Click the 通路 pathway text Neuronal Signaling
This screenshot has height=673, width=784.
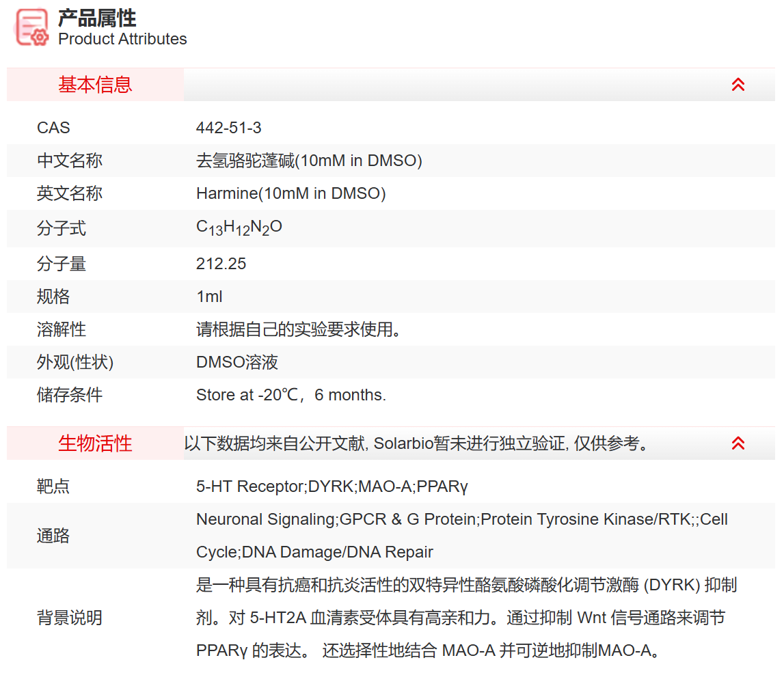pyautogui.click(x=253, y=519)
